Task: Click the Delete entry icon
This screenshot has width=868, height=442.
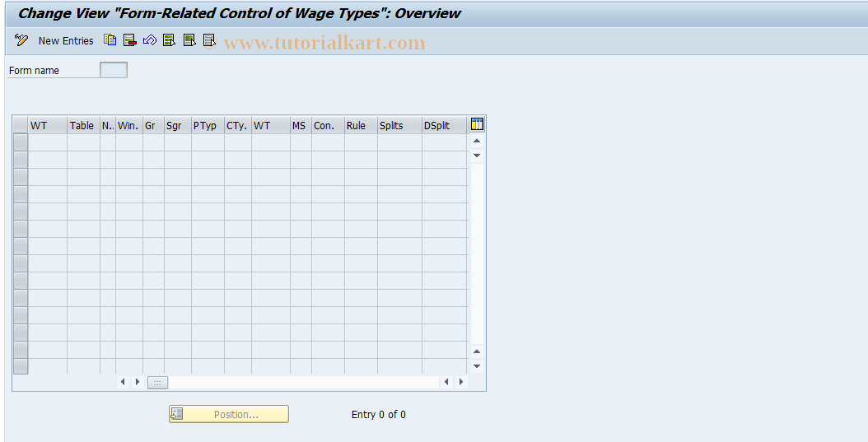Action: point(130,40)
